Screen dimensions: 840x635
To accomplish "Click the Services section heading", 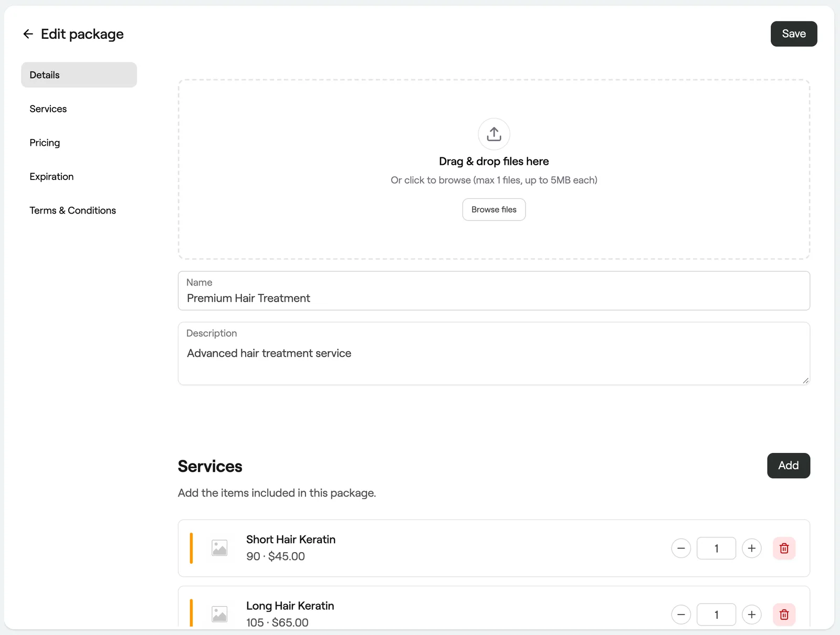I will (x=210, y=466).
